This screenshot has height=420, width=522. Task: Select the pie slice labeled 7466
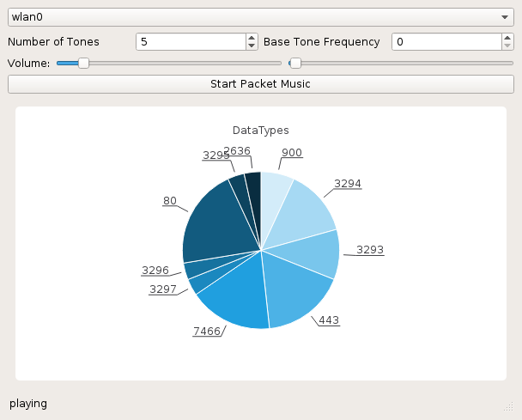pyautogui.click(x=238, y=295)
